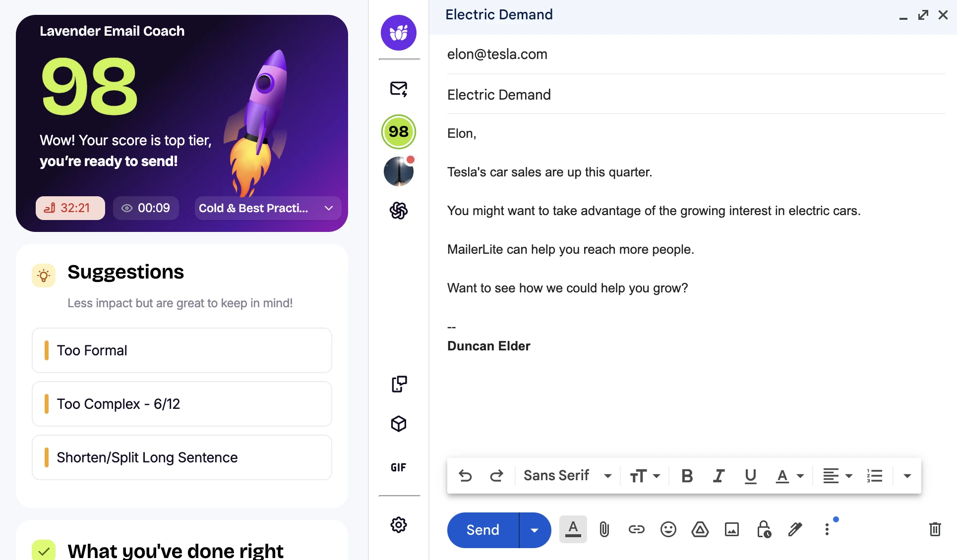
Task: Toggle confidential mode lock icon
Action: coord(764,529)
